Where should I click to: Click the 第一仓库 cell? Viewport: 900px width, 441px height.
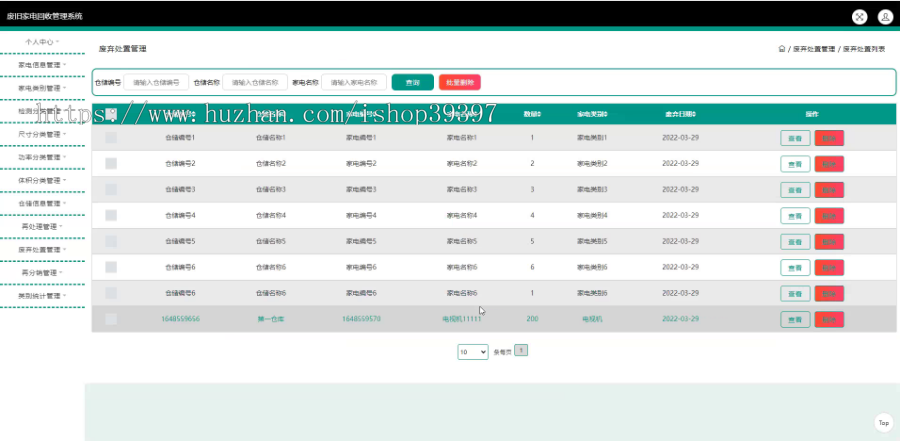pyautogui.click(x=270, y=319)
